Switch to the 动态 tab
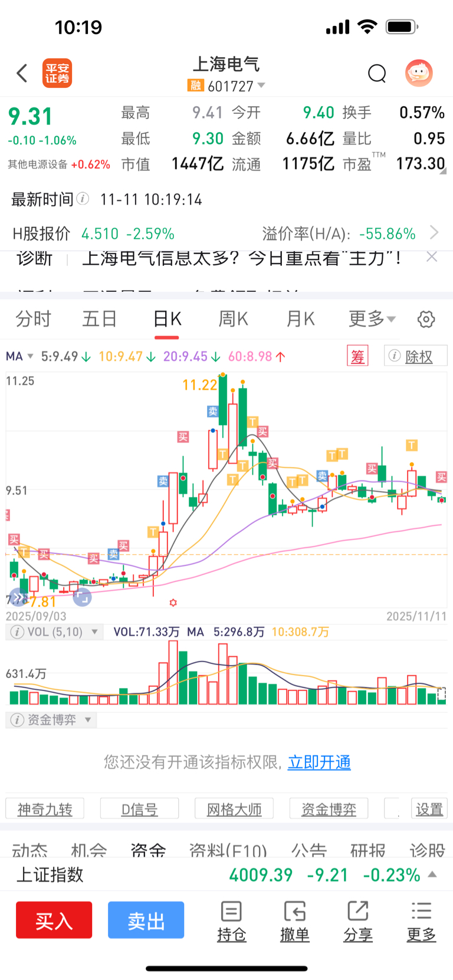 point(29,850)
